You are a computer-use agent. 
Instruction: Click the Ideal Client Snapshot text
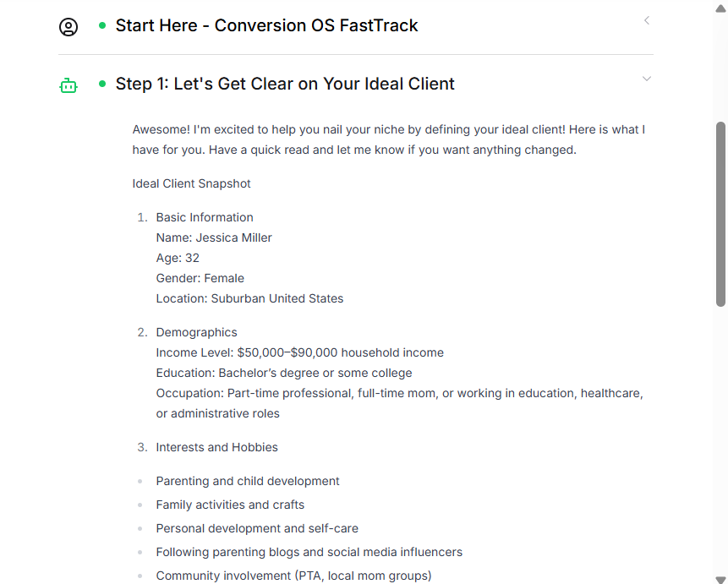pos(191,183)
